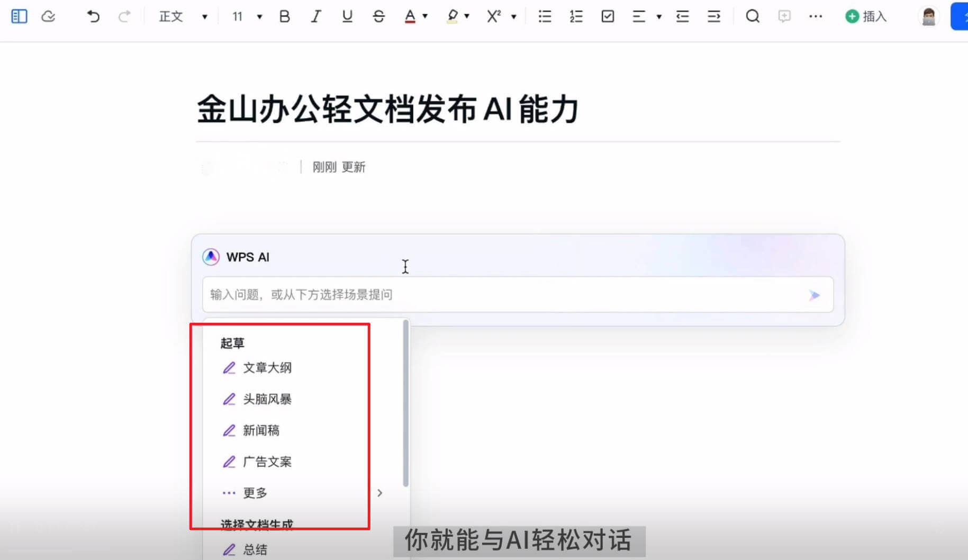Open the search magnifier tool
Image resolution: width=968 pixels, height=560 pixels.
[752, 16]
